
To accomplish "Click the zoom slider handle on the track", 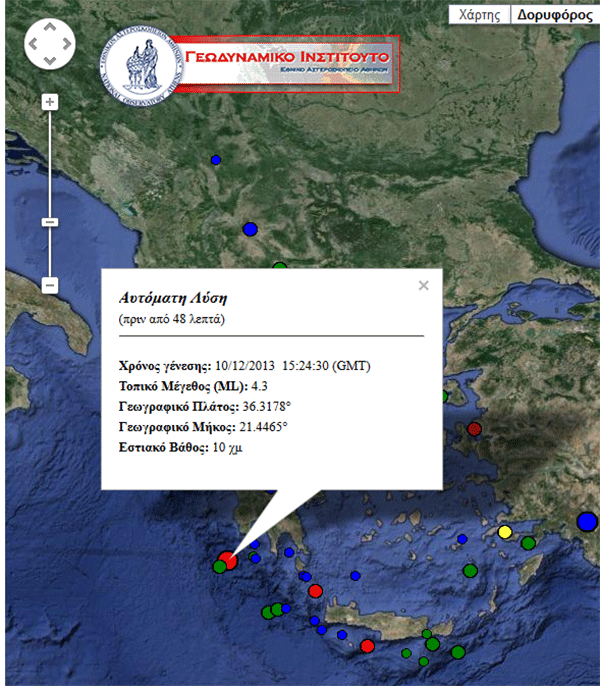I will click(50, 222).
